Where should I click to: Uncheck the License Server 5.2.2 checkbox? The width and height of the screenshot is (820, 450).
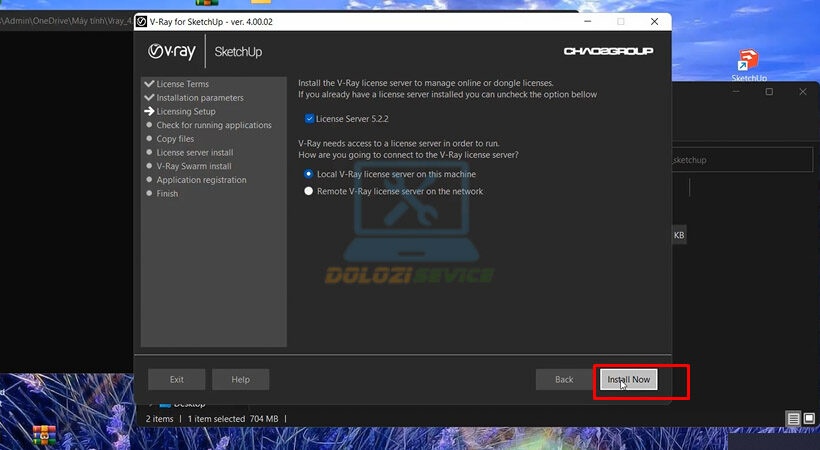click(309, 118)
